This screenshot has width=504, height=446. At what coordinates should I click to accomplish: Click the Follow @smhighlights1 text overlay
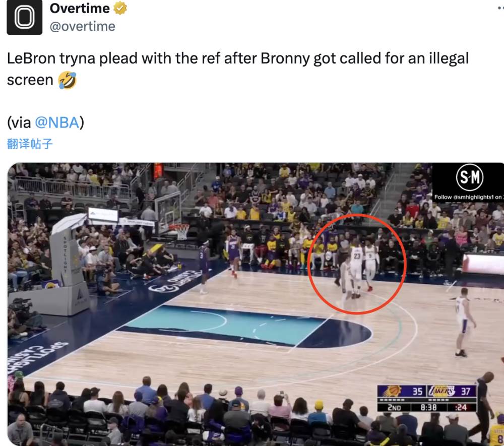click(x=469, y=197)
